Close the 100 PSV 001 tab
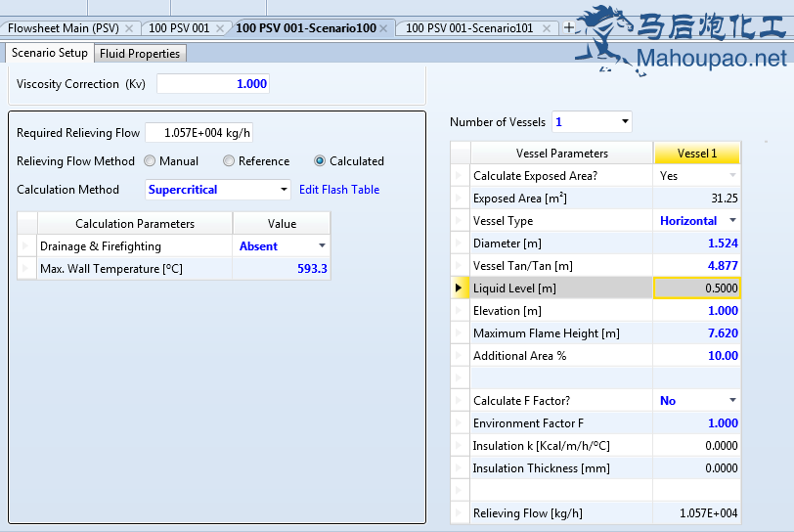Image resolution: width=794 pixels, height=532 pixels. tap(220, 28)
